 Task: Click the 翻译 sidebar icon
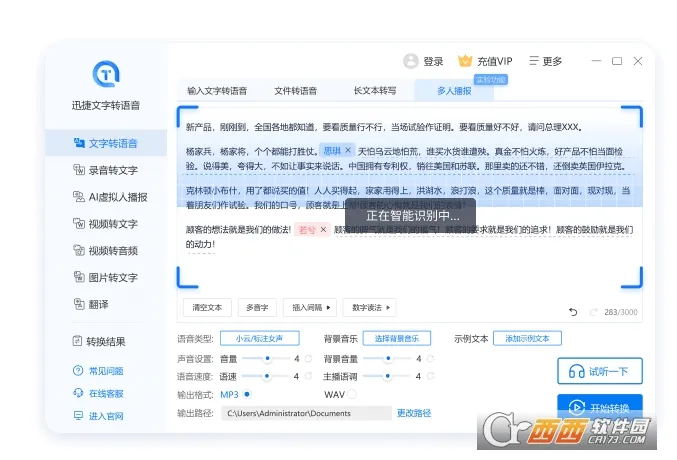[x=79, y=303]
